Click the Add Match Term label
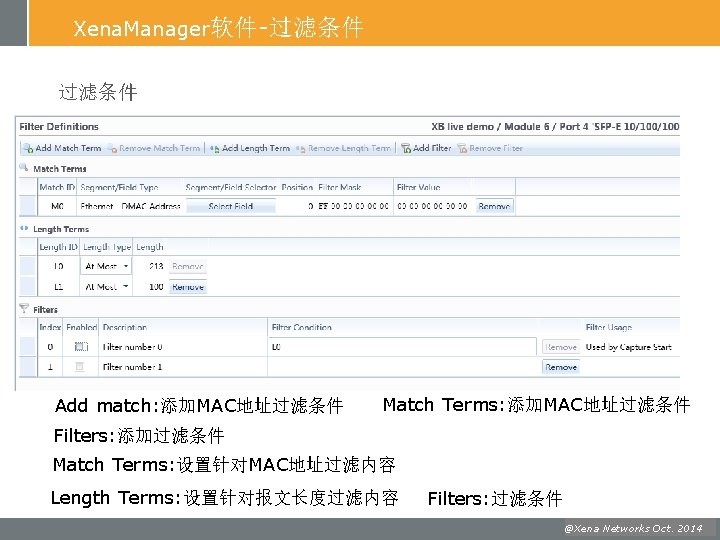 pyautogui.click(x=68, y=148)
